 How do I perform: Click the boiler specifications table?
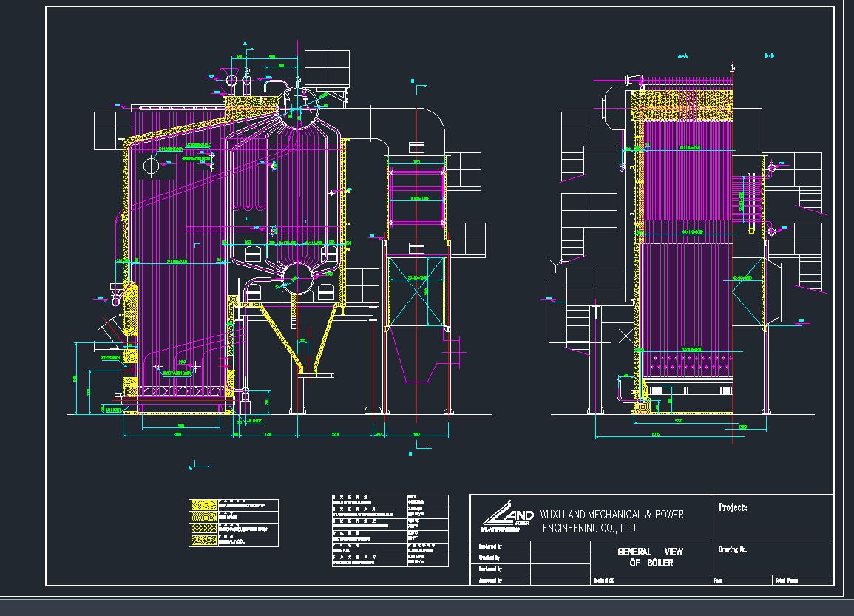pos(389,530)
